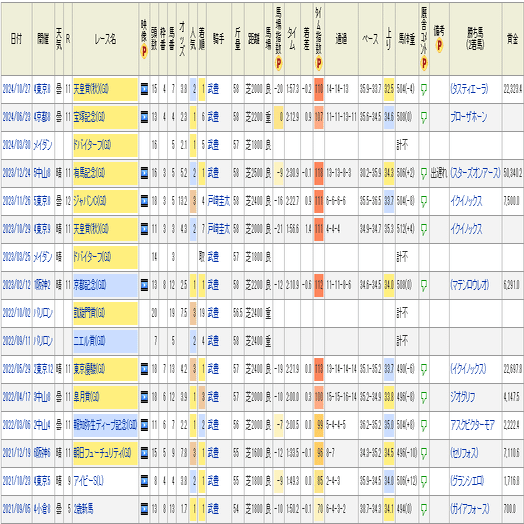Open venue link 4京都8
The height and width of the screenshot is (524, 524).
pos(42,117)
